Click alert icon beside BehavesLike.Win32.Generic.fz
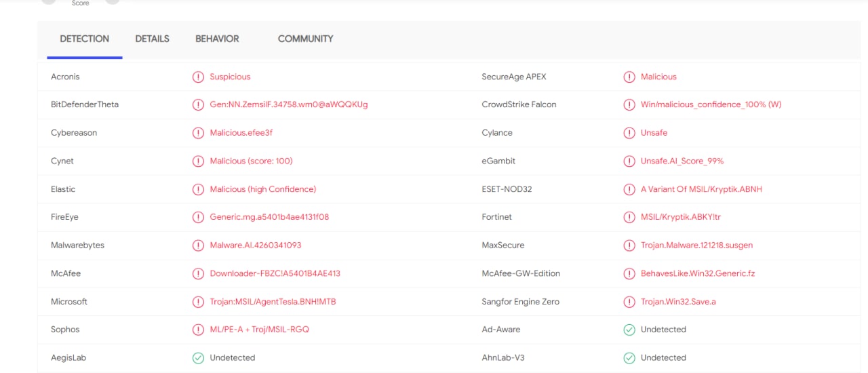868x373 pixels. [629, 273]
